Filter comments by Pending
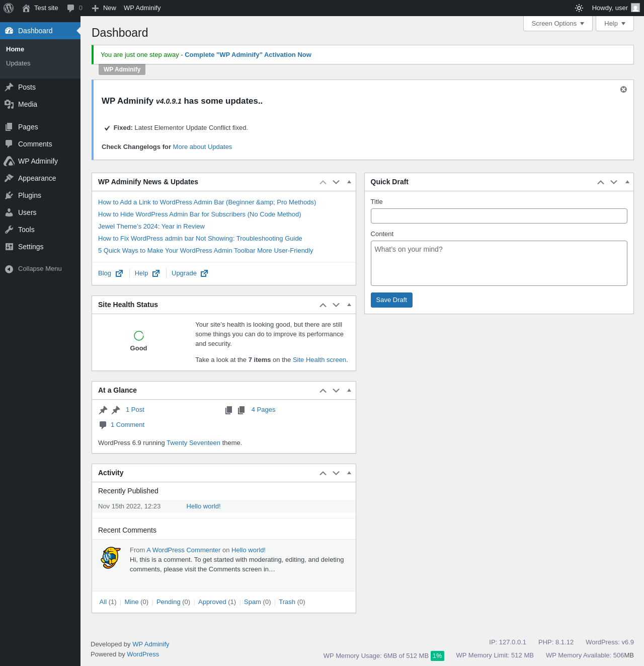644x666 pixels. tap(169, 602)
